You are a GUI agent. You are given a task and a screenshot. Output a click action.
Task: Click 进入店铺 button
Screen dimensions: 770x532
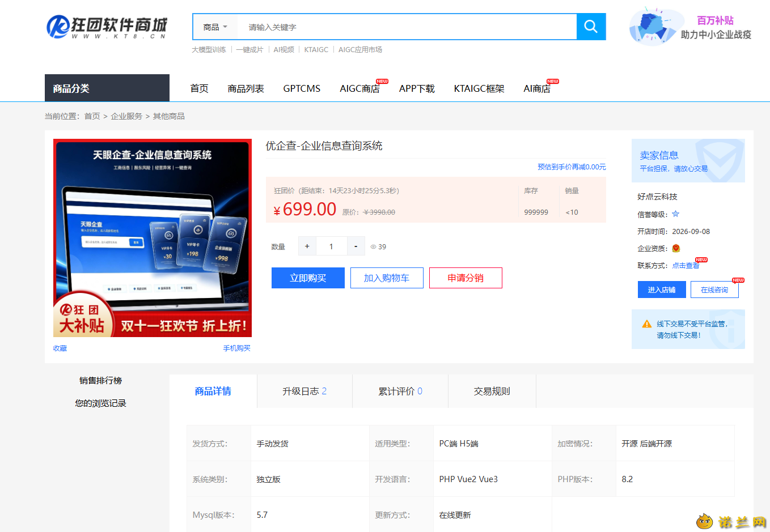point(662,290)
